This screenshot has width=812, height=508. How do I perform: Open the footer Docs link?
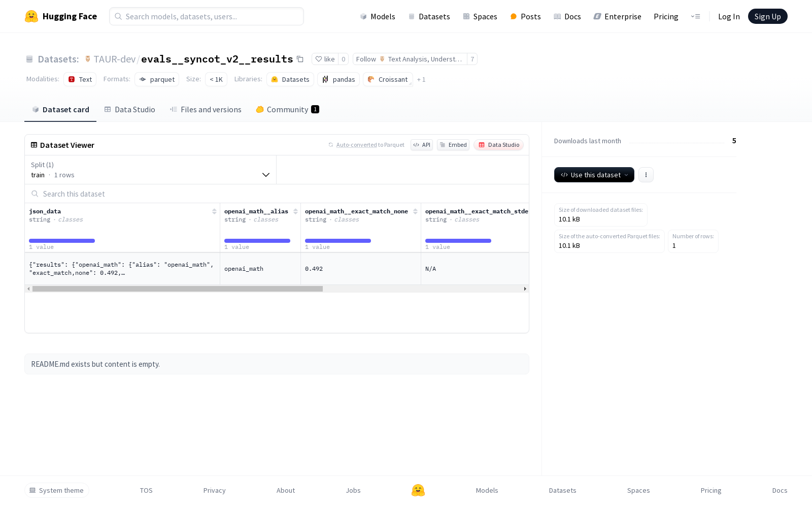[x=780, y=490]
